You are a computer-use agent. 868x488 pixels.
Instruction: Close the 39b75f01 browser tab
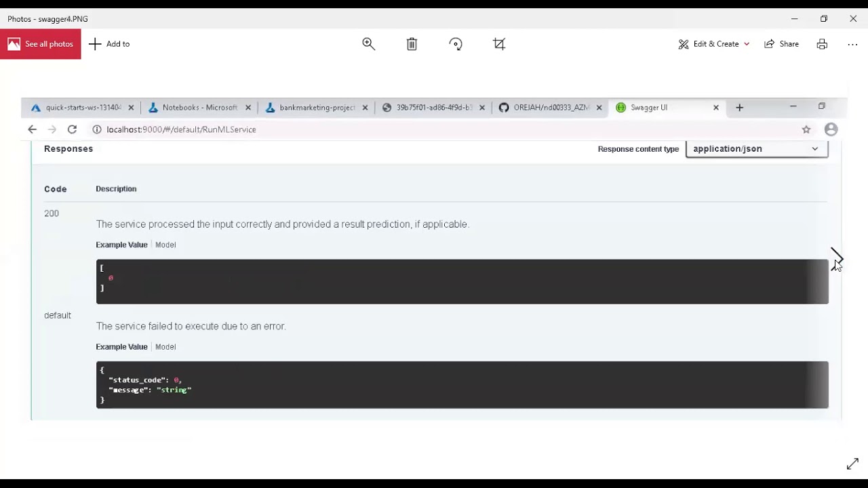pos(482,108)
